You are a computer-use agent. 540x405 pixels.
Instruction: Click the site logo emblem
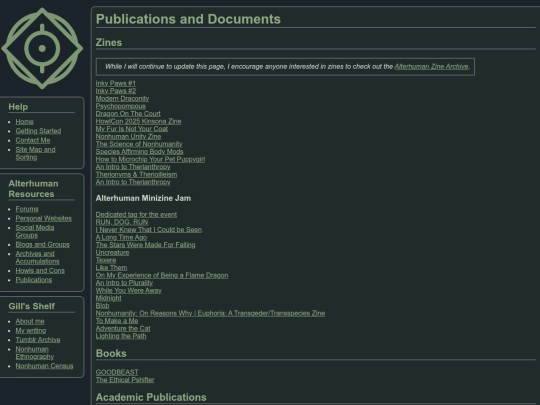point(42,48)
